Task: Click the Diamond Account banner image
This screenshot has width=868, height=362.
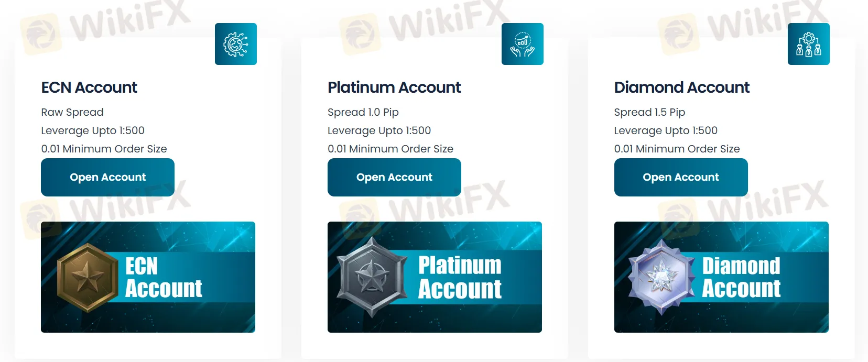Action: [x=721, y=278]
